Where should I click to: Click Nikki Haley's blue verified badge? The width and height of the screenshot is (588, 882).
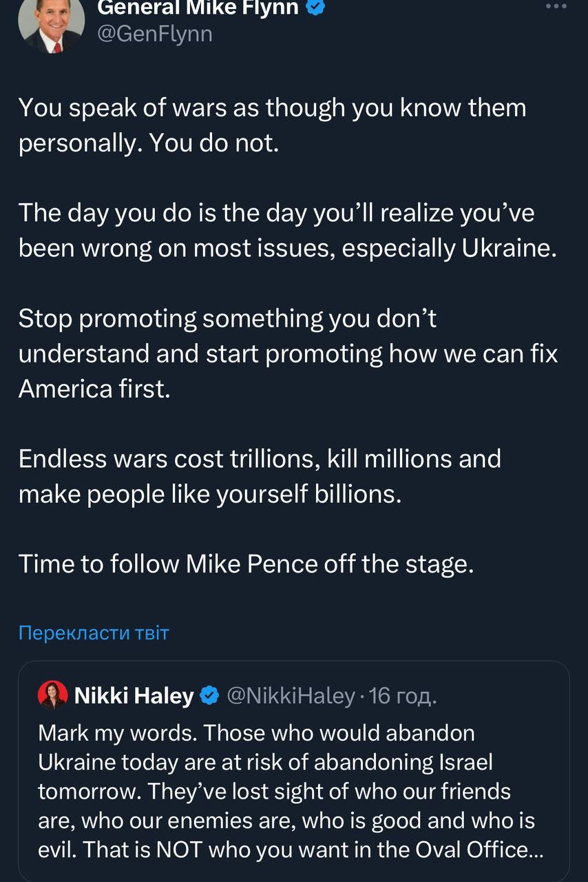click(x=209, y=696)
